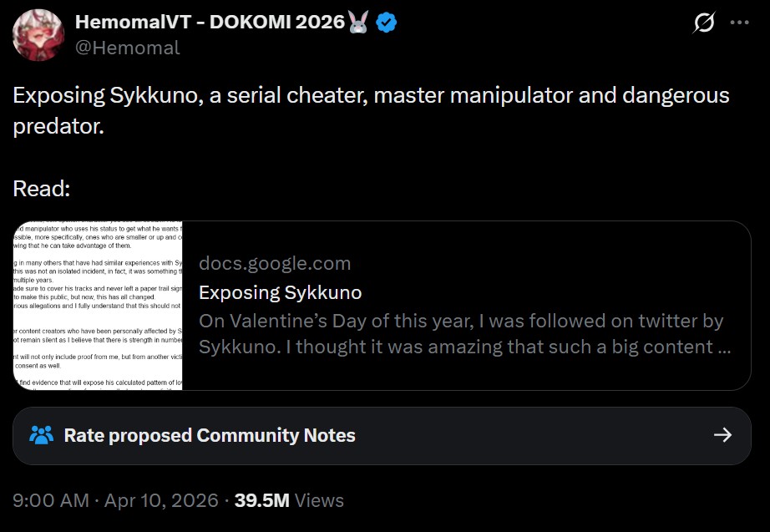The image size is (770, 532).
Task: Open the Google Doc preview thumbnail
Action: [x=99, y=306]
